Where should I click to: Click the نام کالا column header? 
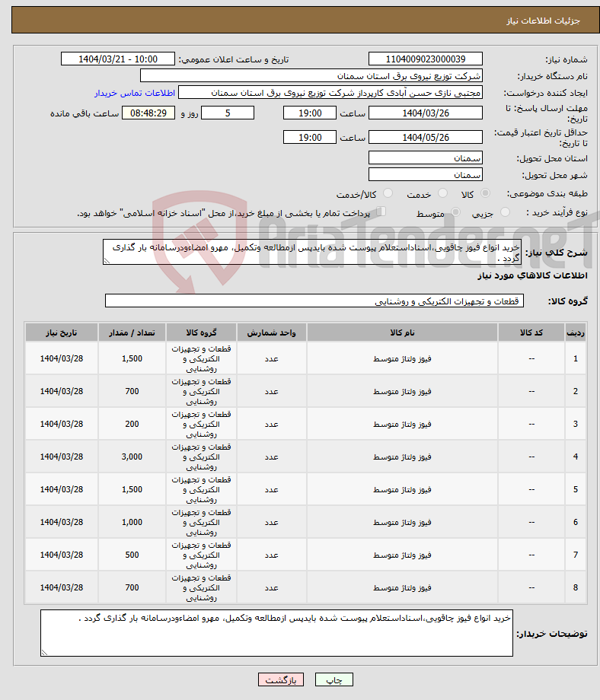point(402,332)
